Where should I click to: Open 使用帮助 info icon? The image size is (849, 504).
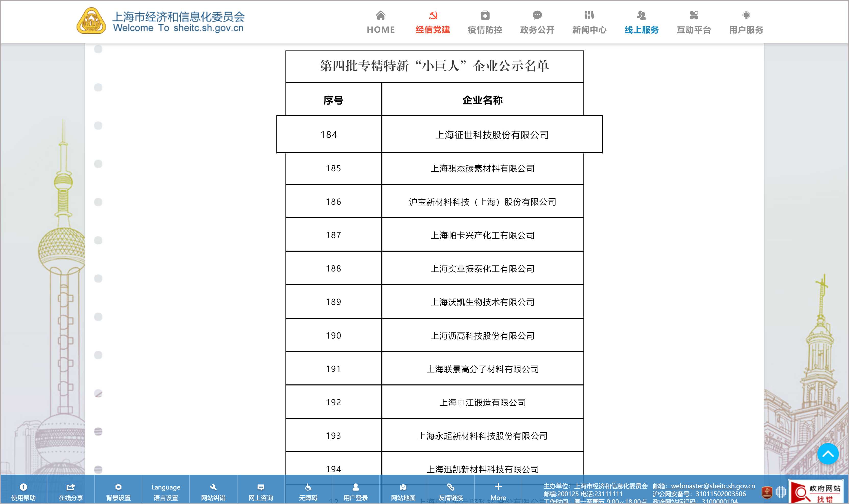click(23, 487)
